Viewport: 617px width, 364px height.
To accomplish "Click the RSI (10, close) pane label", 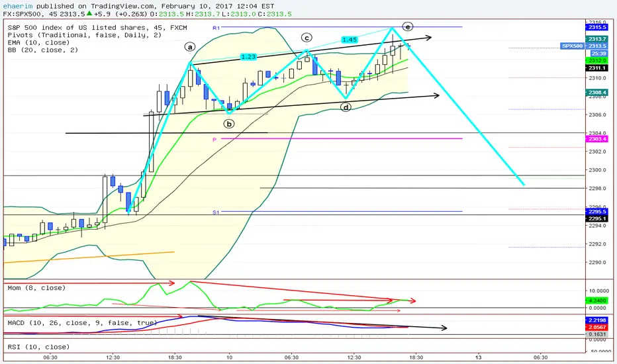I will click(x=38, y=347).
